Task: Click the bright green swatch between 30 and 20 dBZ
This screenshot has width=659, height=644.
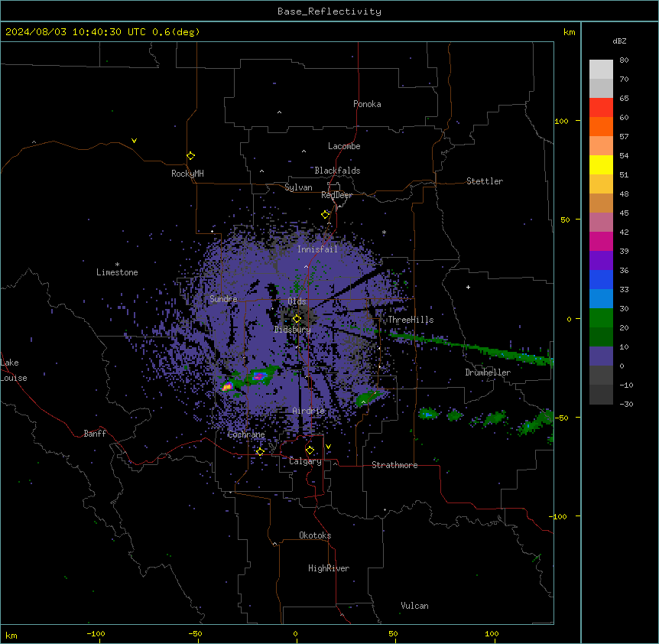Action: pos(601,318)
